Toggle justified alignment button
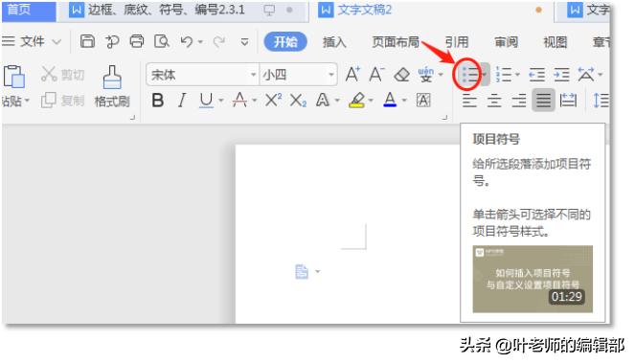635x364 pixels. (x=543, y=100)
